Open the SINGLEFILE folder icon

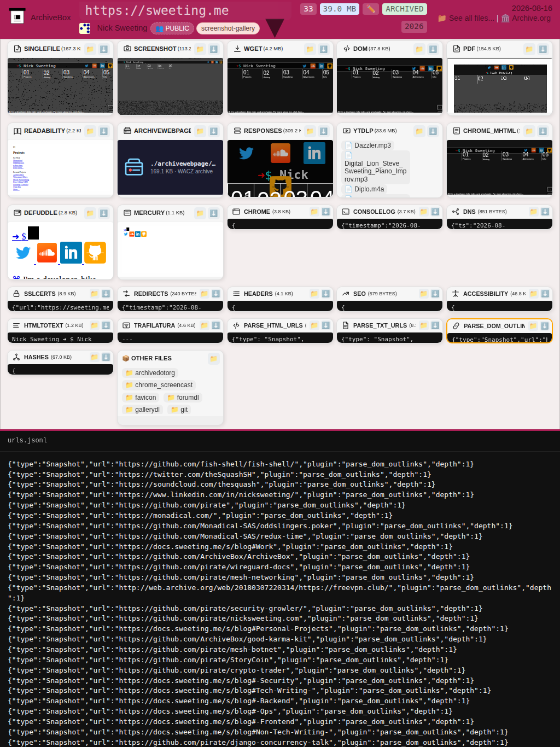point(91,49)
